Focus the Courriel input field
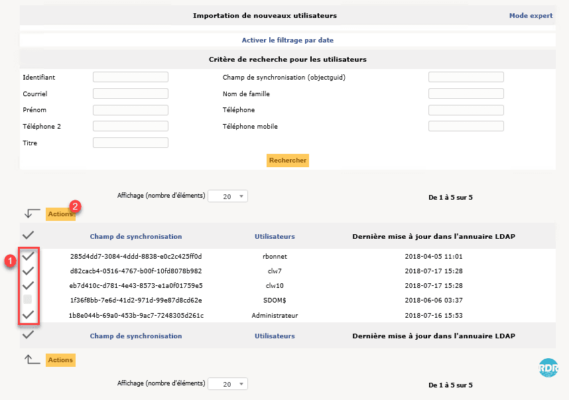This screenshot has width=569, height=400. (131, 94)
